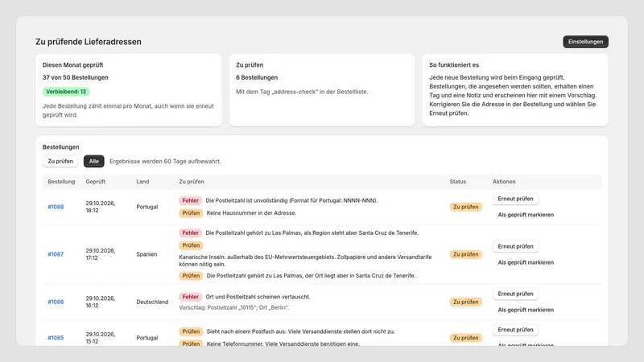644x362 pixels.
Task: Recheck order #1086 with 'Erneut prüfen'
Action: point(515,294)
